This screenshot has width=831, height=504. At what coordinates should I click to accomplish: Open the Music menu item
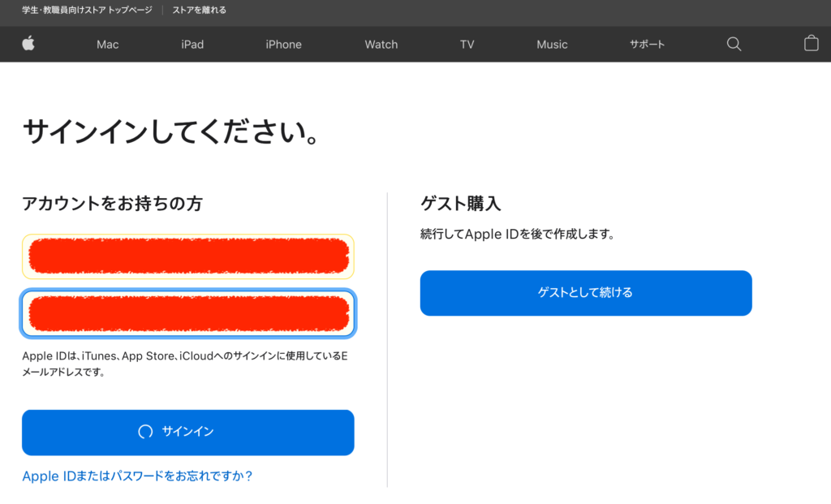552,45
